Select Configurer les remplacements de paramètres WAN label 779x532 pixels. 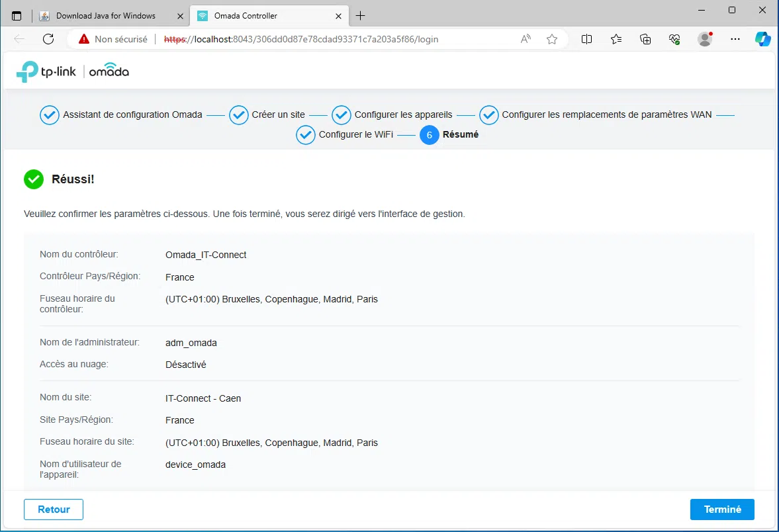tap(607, 114)
